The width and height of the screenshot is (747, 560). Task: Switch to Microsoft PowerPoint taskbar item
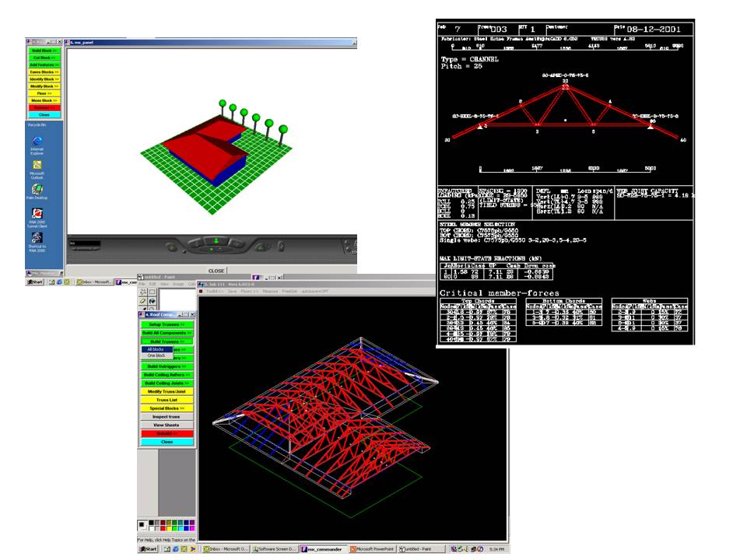[373, 549]
